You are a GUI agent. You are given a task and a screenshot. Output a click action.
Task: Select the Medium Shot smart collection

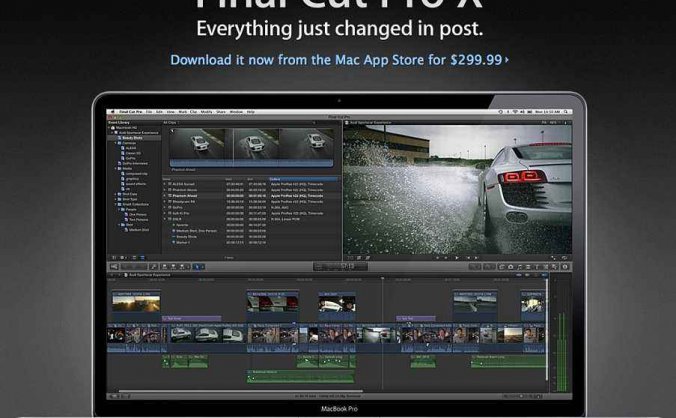[138, 230]
